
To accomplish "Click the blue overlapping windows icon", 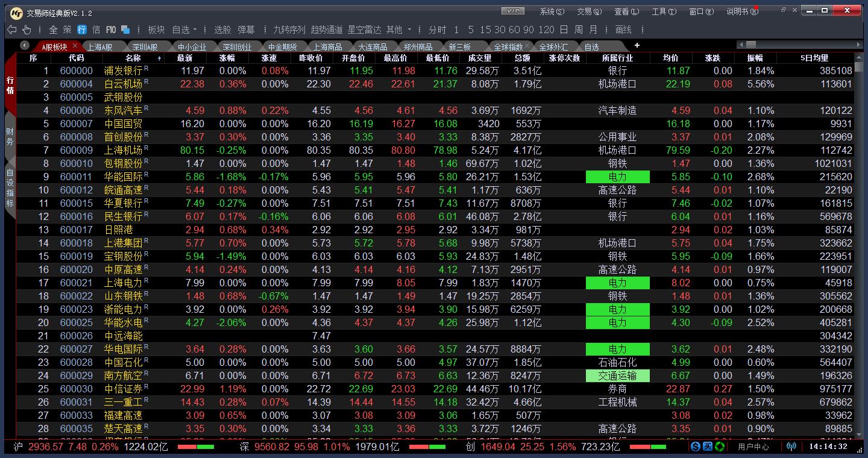I will 125,30.
